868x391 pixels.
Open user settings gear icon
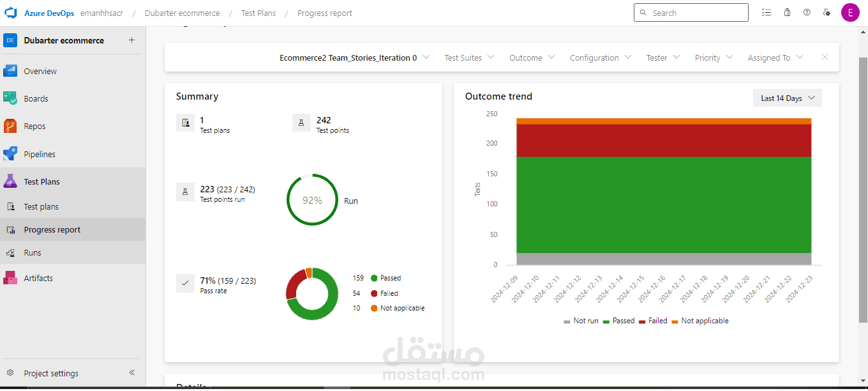[827, 12]
